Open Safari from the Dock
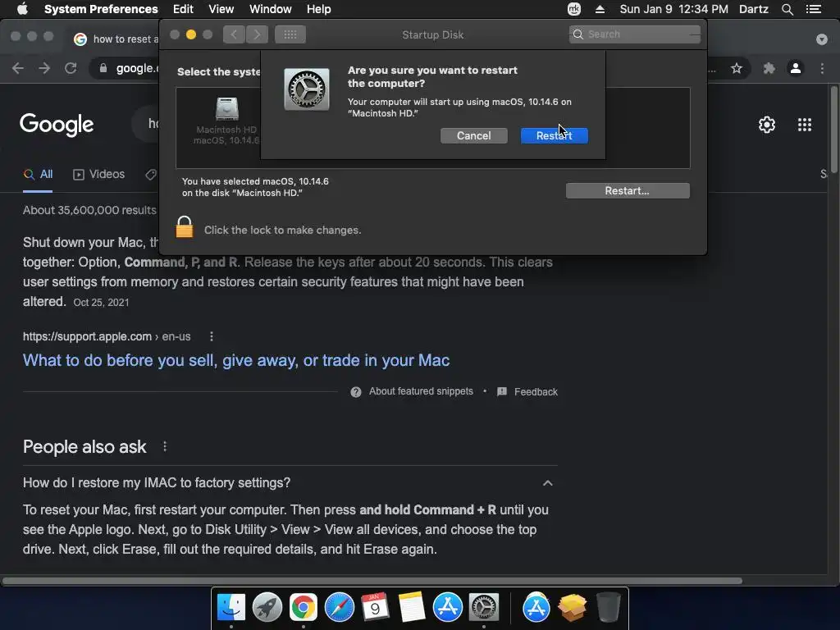This screenshot has height=630, width=840. 340,608
